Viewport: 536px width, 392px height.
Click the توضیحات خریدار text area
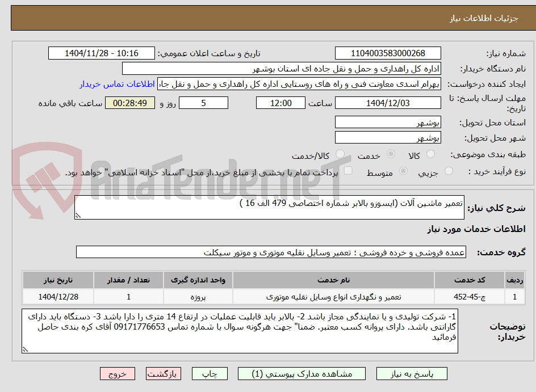[x=240, y=331]
